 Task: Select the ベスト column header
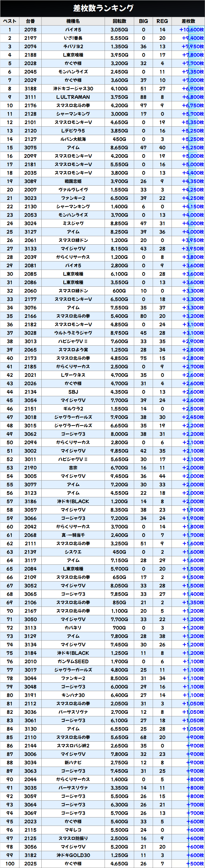point(10,21)
